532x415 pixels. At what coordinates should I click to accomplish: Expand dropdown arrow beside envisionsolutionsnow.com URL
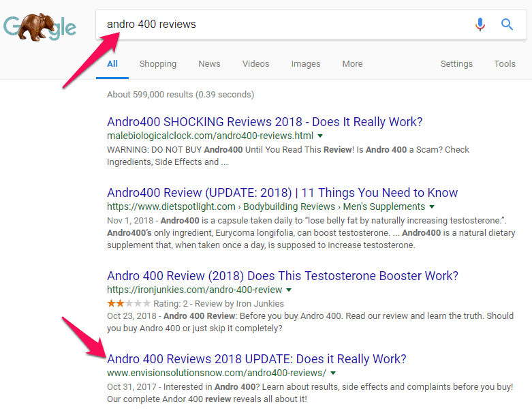(333, 373)
